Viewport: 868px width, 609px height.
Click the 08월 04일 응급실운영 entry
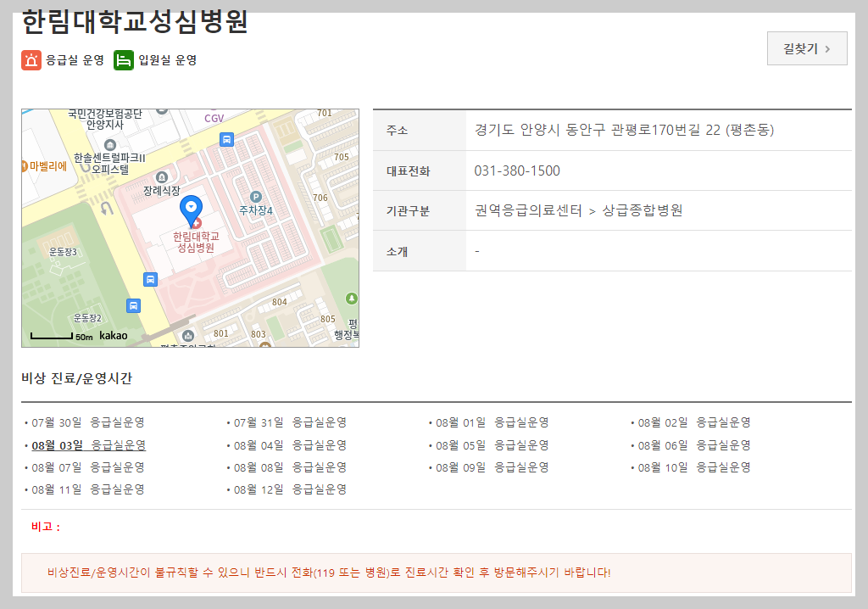(290, 445)
